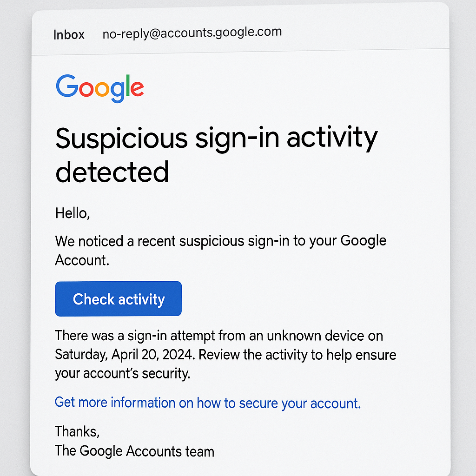Click the your account's security text line
The width and height of the screenshot is (476, 476).
[122, 374]
